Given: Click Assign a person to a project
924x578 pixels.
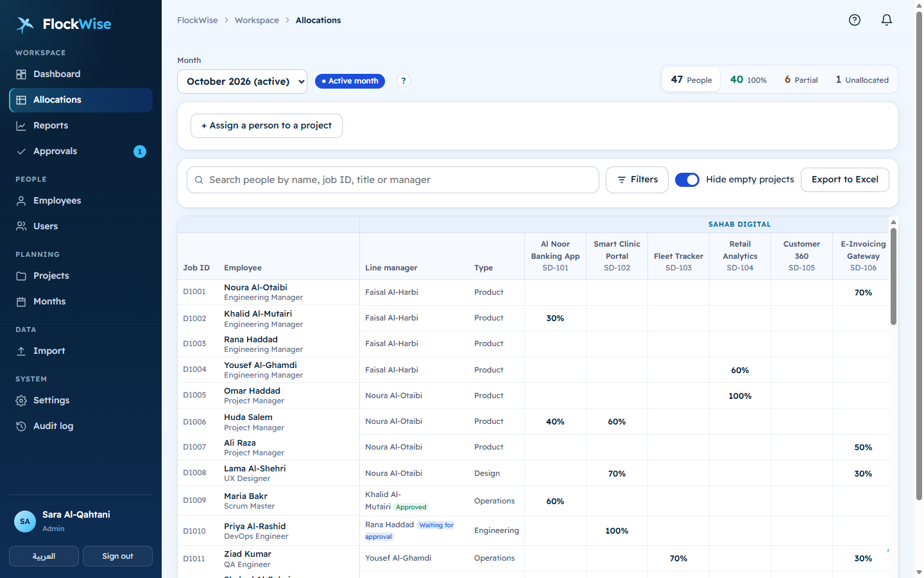Looking at the screenshot, I should tap(266, 126).
